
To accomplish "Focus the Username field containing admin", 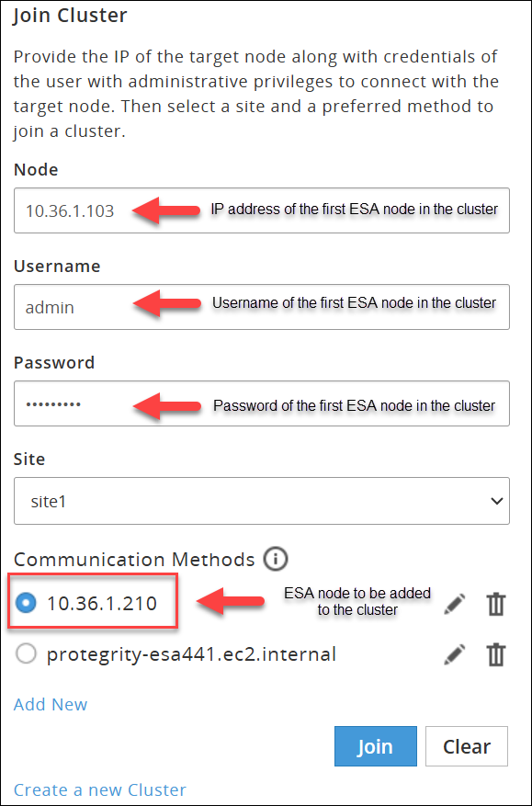I will pyautogui.click(x=262, y=307).
